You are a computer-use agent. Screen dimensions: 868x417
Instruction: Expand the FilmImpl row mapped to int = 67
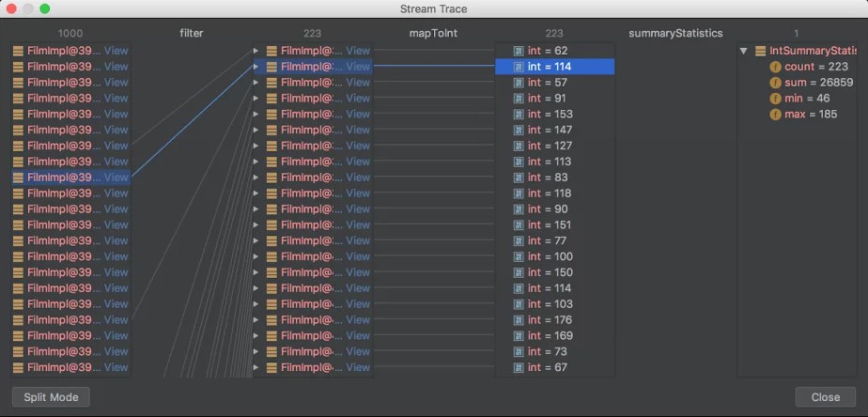click(256, 368)
